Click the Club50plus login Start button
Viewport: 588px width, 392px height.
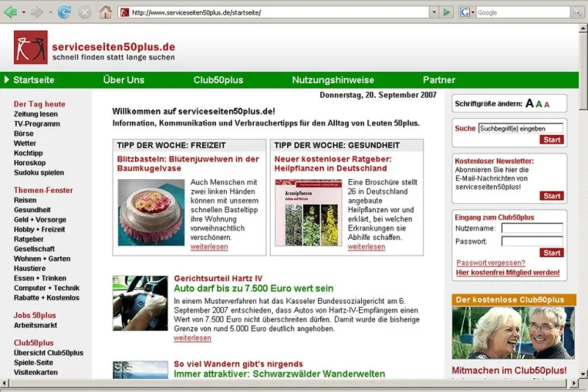coord(552,253)
